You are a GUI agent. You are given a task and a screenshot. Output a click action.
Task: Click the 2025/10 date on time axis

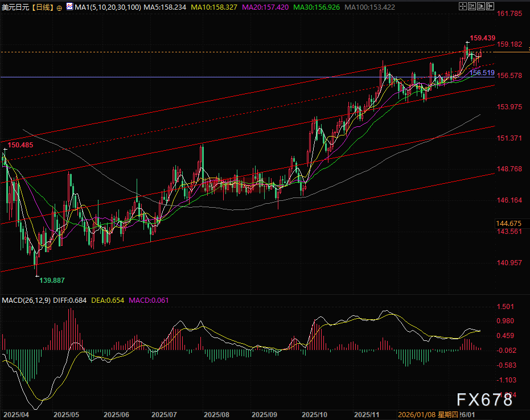pyautogui.click(x=314, y=415)
